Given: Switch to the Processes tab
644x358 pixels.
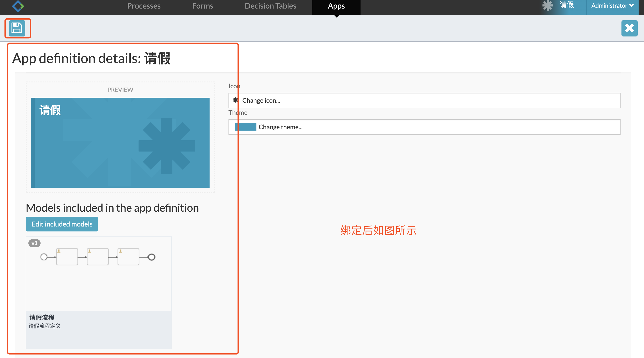Looking at the screenshot, I should [144, 6].
